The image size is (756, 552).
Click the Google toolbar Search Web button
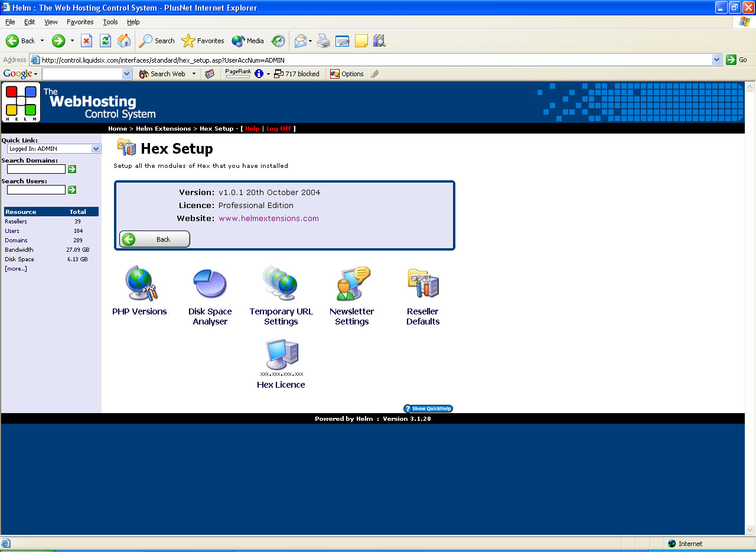(162, 74)
